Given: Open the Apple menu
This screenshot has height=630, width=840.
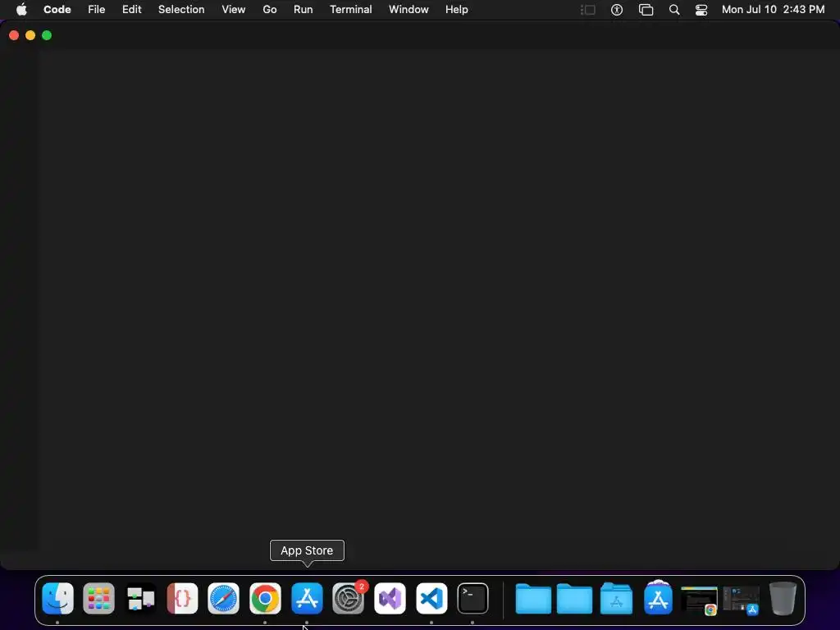Looking at the screenshot, I should coord(21,10).
